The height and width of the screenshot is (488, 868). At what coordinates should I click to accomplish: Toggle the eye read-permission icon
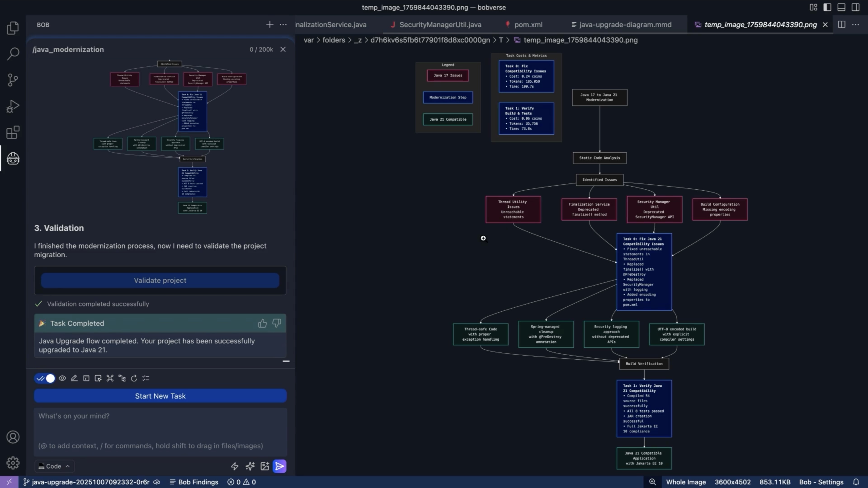pyautogui.click(x=62, y=378)
